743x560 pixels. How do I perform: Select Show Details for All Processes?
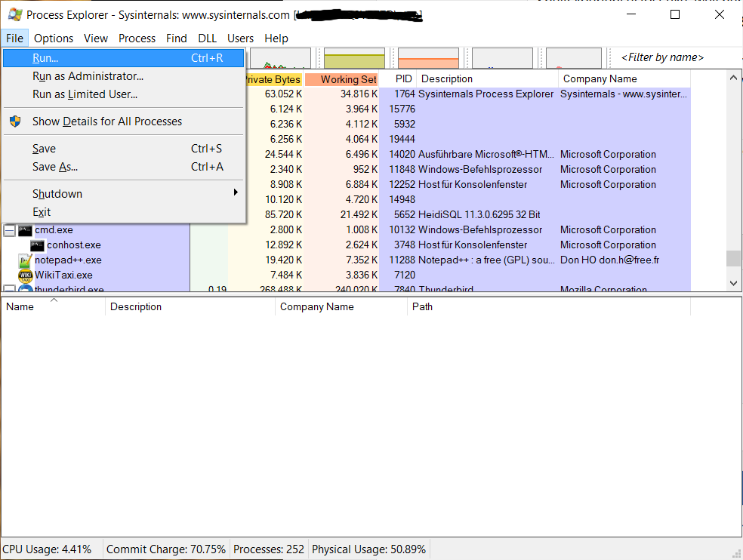click(123, 122)
